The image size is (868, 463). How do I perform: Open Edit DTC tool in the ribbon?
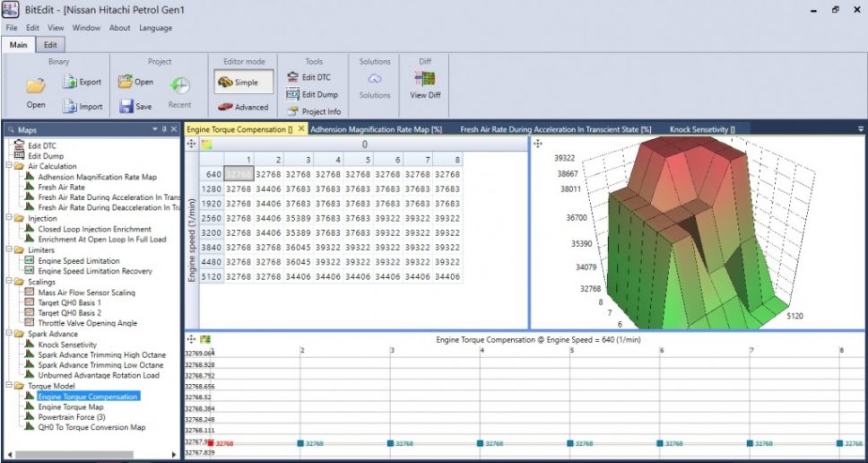click(293, 77)
